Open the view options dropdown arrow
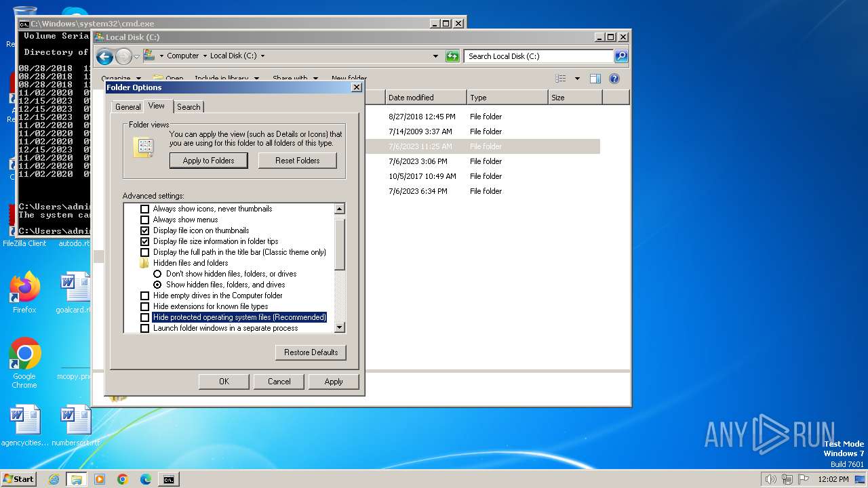The height and width of the screenshot is (488, 868). pos(577,79)
